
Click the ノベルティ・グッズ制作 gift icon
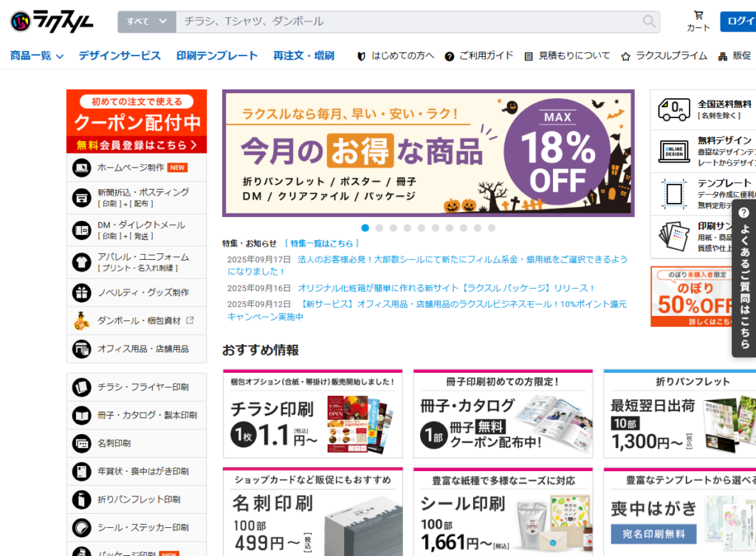point(81,292)
